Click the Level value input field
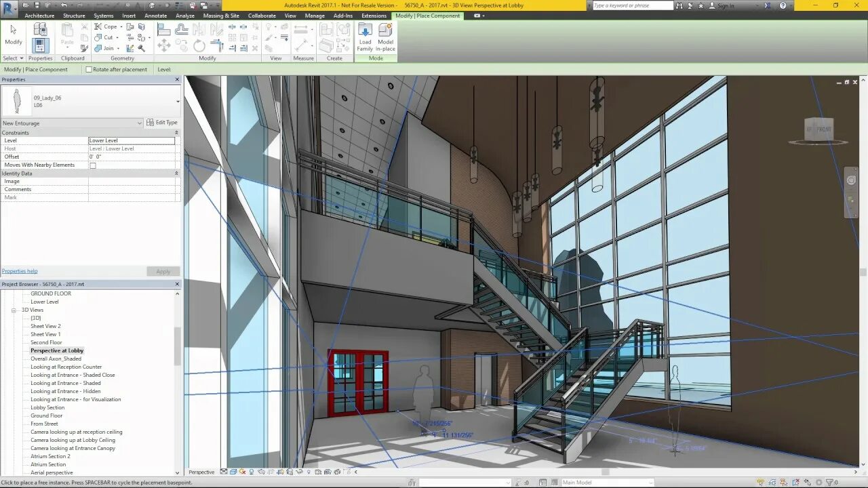This screenshot has width=868, height=488. (x=132, y=140)
